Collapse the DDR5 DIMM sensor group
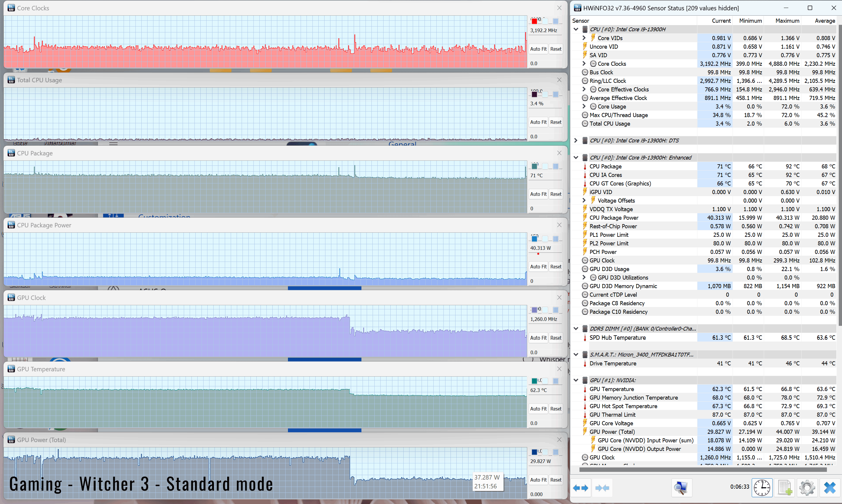This screenshot has width=842, height=504. point(576,329)
